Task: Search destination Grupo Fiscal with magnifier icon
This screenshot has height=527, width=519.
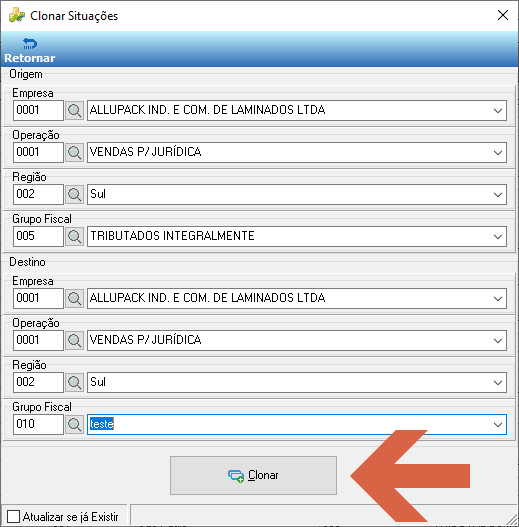Action: (x=74, y=424)
